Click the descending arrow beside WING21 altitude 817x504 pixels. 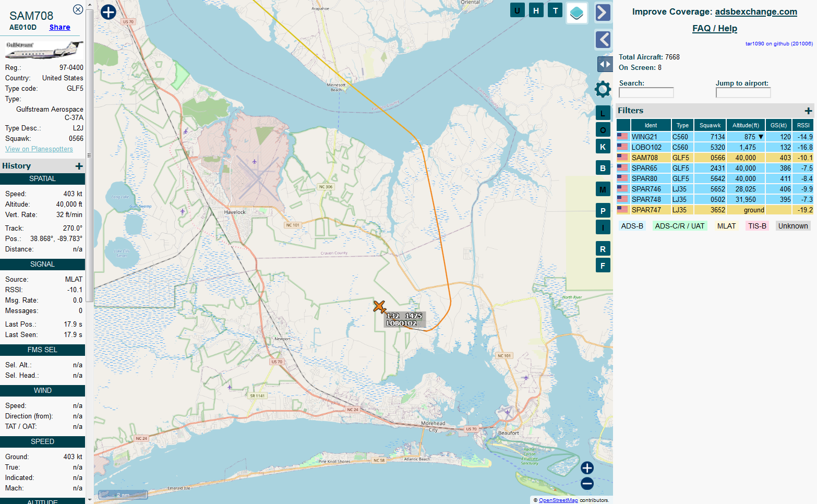pos(761,137)
